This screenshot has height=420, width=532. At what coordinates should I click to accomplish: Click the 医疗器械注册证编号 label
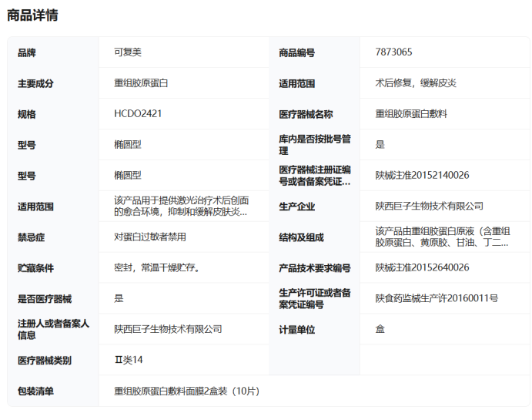[315, 176]
